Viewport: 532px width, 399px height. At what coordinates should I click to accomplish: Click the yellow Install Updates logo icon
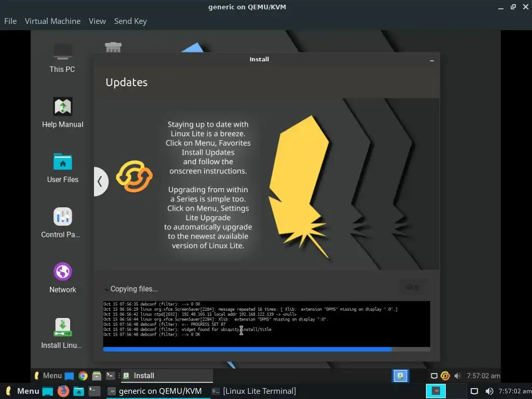coord(135,176)
